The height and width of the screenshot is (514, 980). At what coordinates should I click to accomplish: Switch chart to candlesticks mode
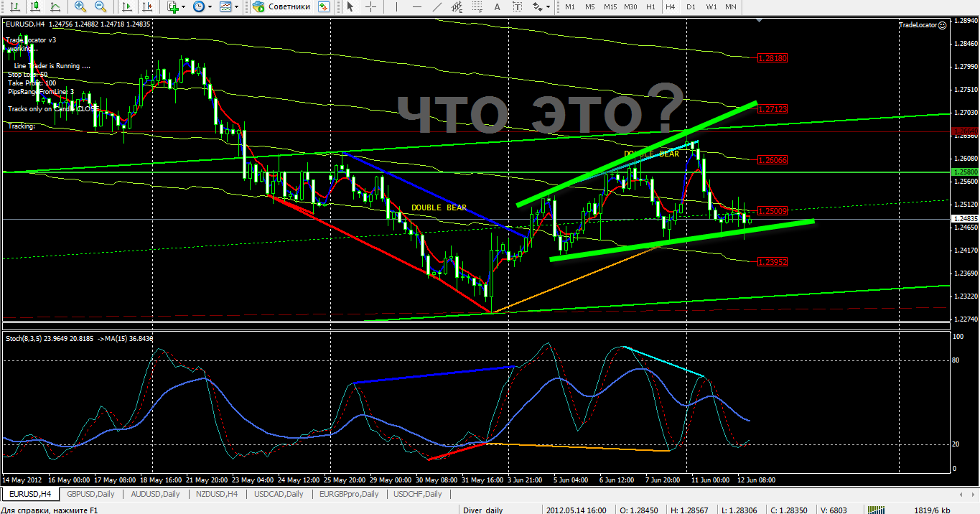coord(35,6)
